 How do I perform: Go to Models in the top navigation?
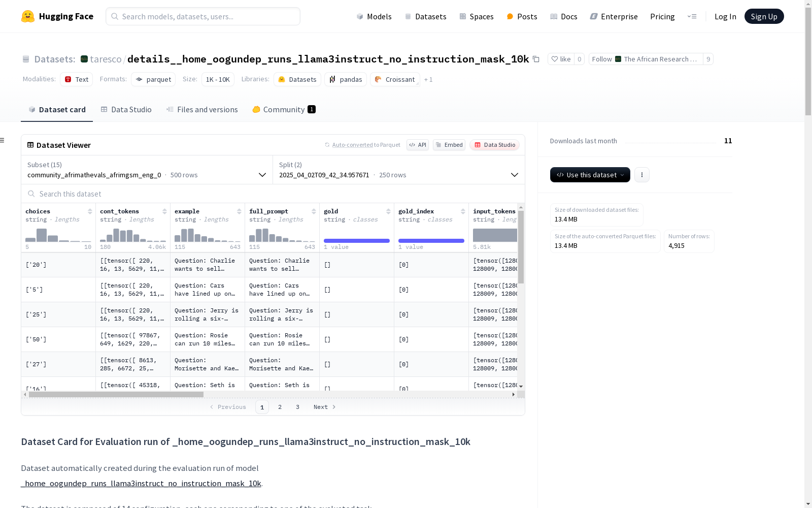pos(374,16)
